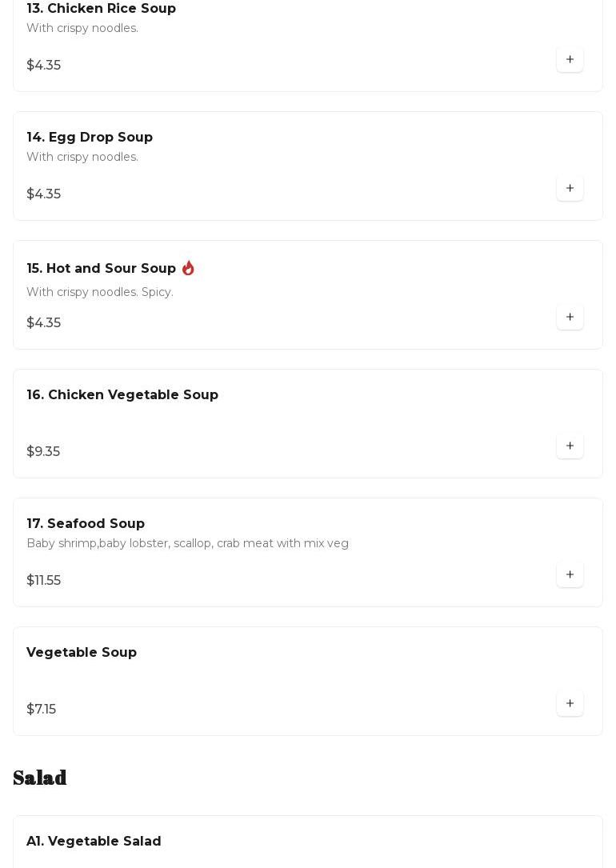Open 13. Chicken Rice Soup title
The height and width of the screenshot is (868, 616).
[102, 8]
